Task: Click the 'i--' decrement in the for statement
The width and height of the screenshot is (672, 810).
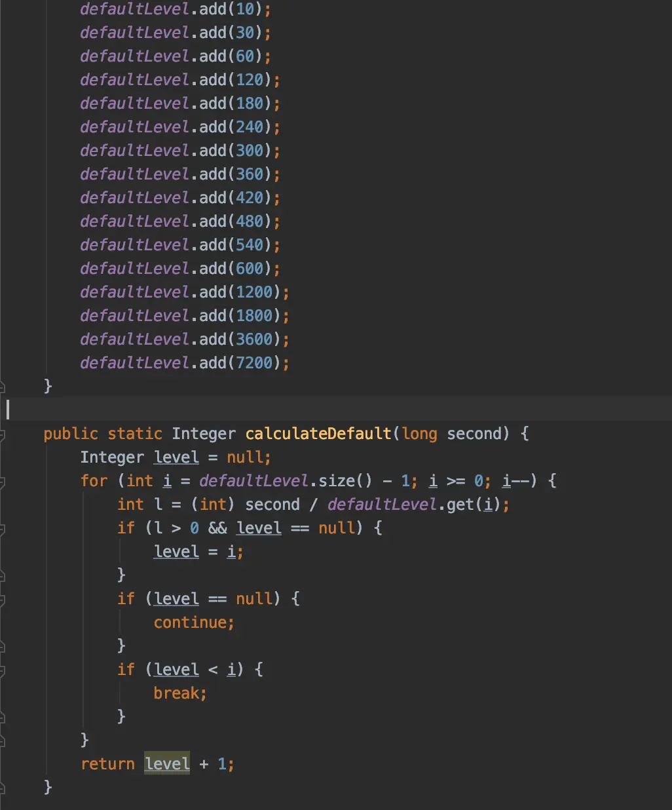Action: click(x=515, y=481)
